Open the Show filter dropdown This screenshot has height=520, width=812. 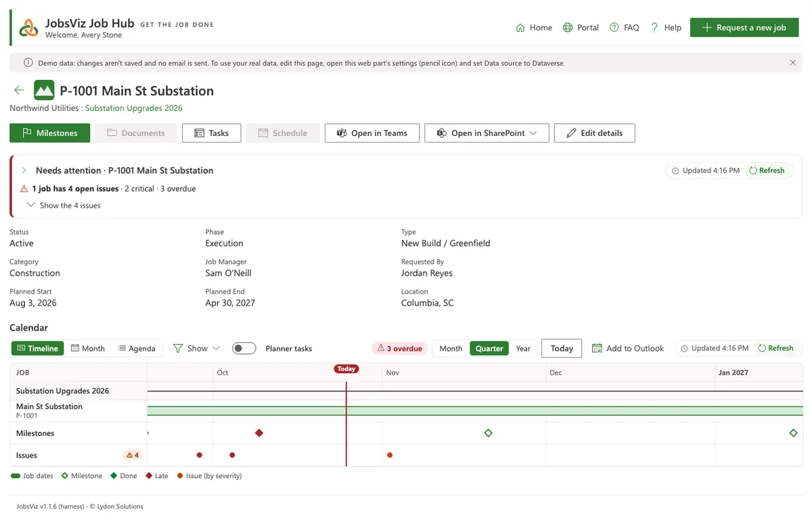196,348
